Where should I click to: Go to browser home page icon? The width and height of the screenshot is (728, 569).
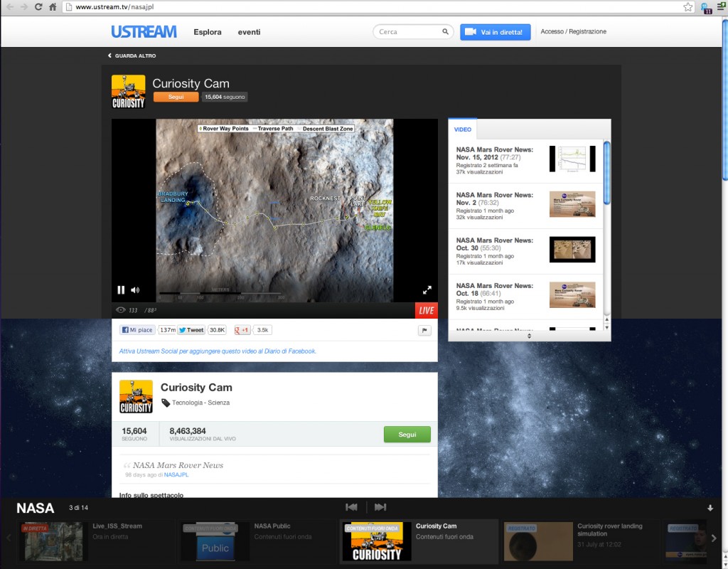coord(53,6)
